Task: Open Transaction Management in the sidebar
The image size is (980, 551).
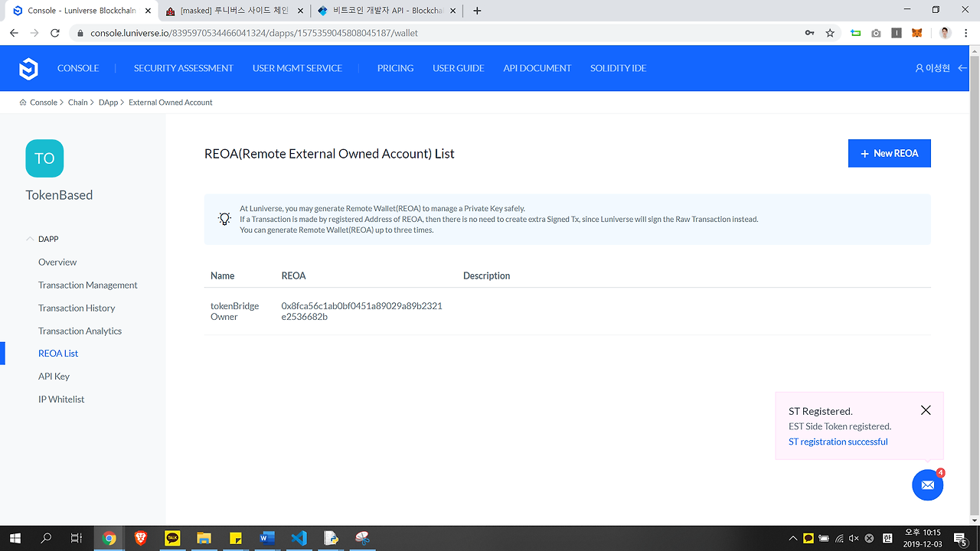Action: (x=88, y=285)
